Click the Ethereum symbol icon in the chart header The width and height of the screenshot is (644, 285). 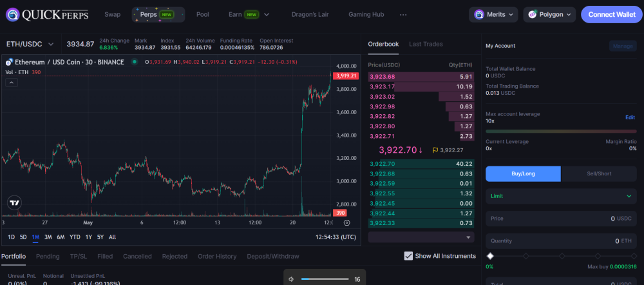(10, 62)
